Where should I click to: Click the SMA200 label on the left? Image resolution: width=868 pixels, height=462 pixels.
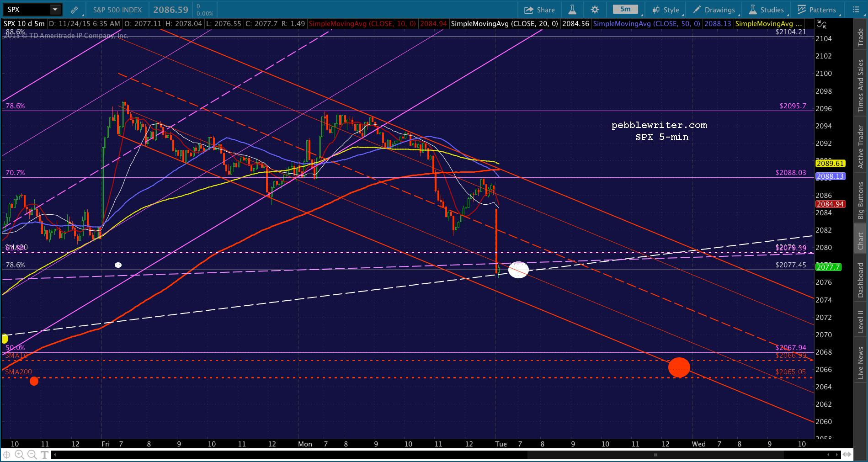pos(19,372)
